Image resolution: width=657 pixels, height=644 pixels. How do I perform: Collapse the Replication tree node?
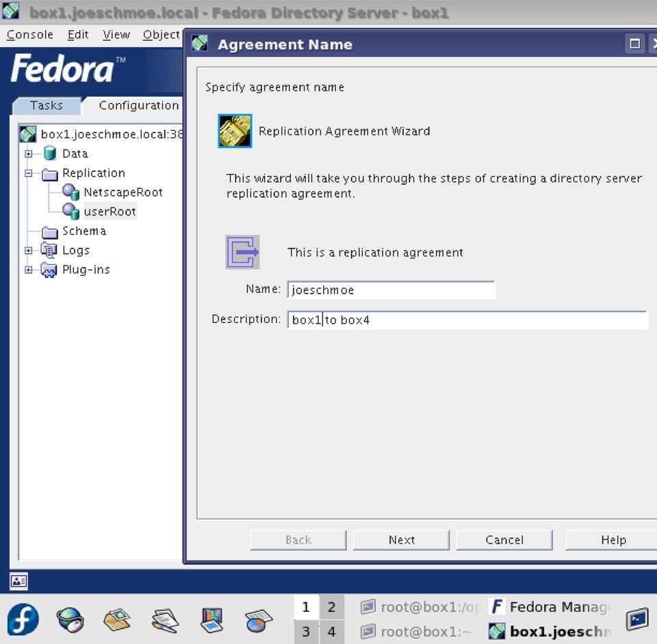click(29, 173)
